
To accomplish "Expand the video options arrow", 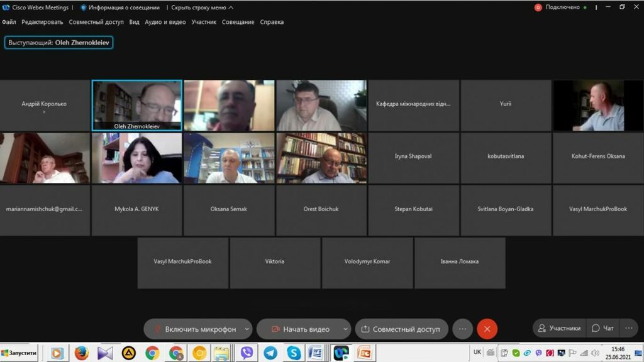I will tap(345, 329).
